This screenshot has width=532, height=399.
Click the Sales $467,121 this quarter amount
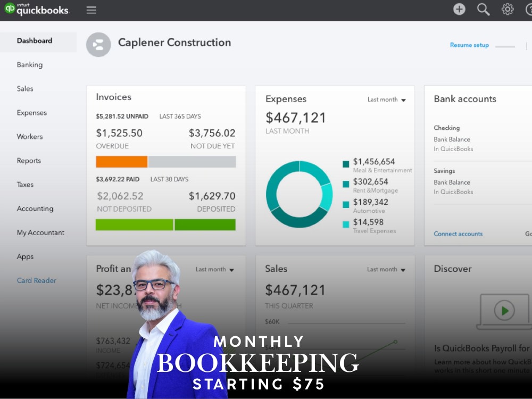pos(295,290)
